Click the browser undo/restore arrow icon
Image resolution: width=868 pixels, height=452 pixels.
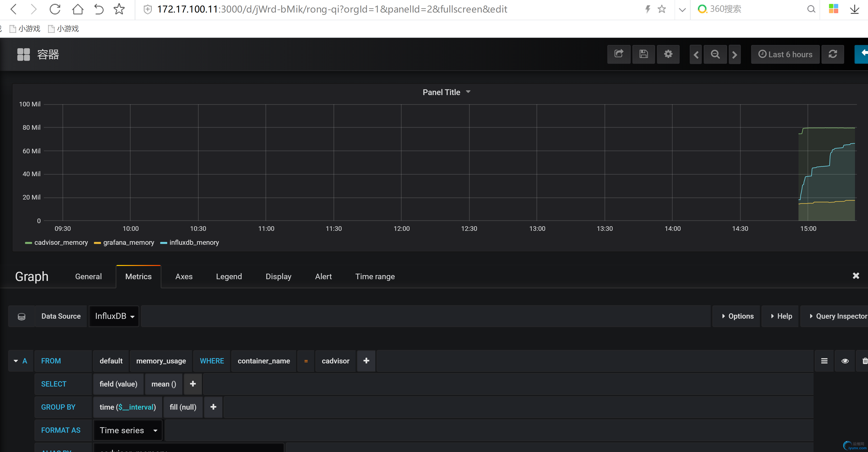pos(99,9)
